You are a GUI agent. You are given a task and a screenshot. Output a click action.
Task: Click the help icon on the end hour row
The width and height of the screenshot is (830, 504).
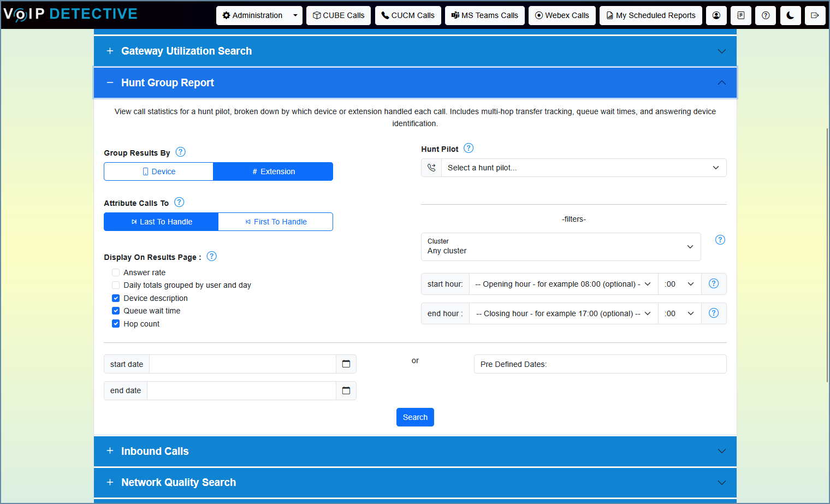click(714, 313)
